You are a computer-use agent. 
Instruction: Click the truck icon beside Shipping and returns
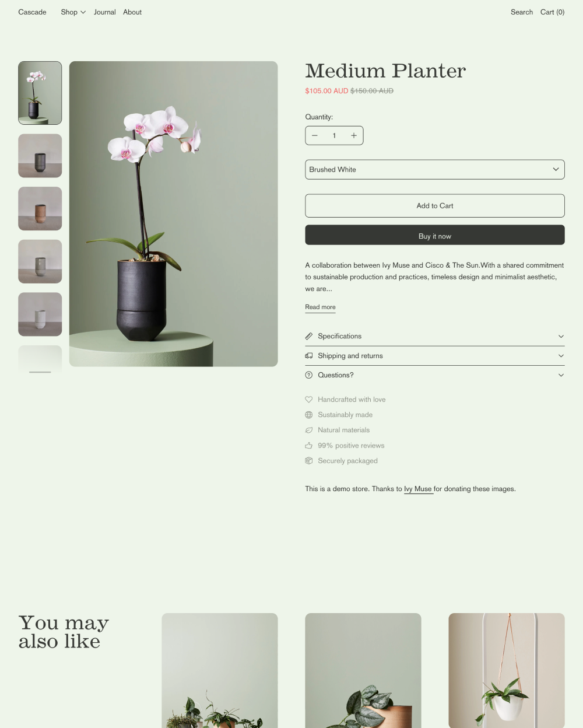click(x=309, y=356)
